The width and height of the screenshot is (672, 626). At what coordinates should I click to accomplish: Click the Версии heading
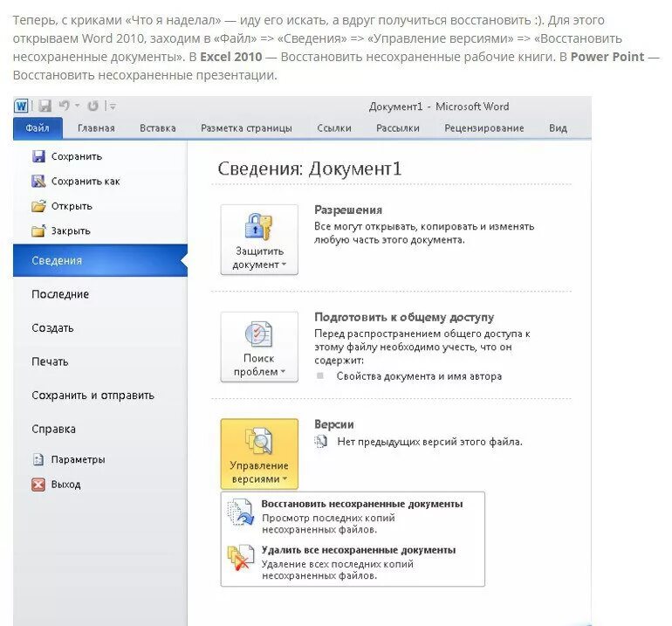(x=334, y=424)
